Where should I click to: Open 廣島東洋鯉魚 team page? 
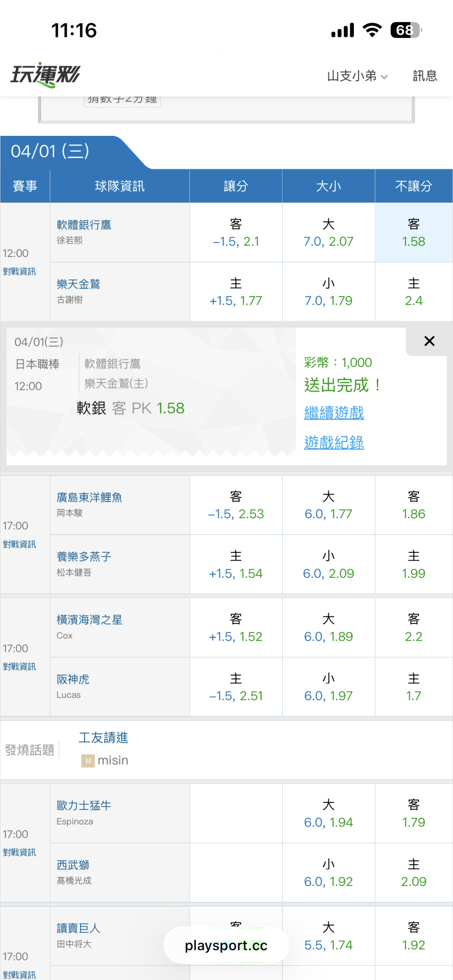(x=89, y=497)
